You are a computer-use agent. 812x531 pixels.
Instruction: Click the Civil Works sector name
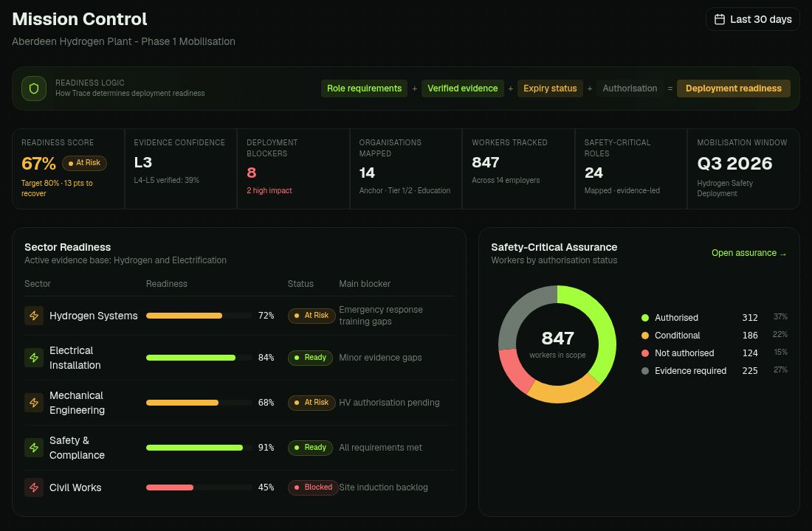pos(75,487)
